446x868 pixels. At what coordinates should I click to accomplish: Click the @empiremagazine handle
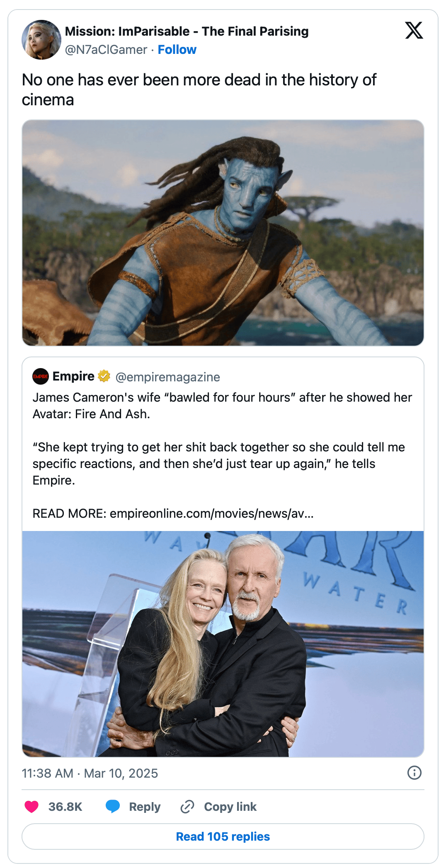167,377
